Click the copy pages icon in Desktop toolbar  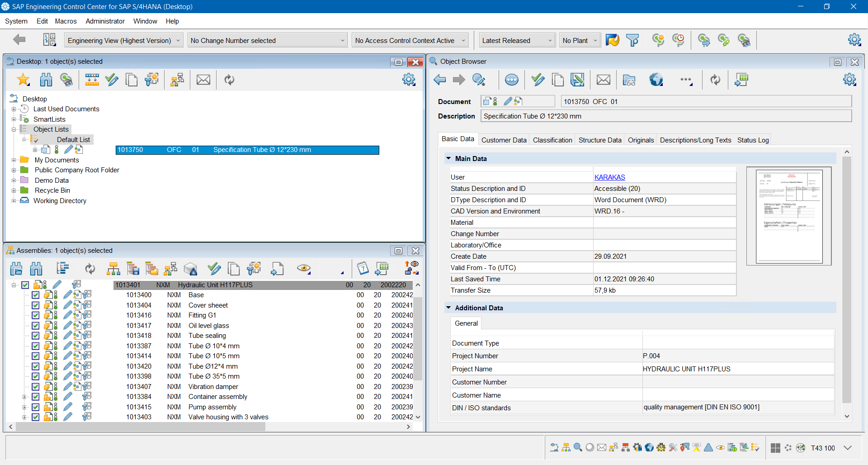pos(132,80)
